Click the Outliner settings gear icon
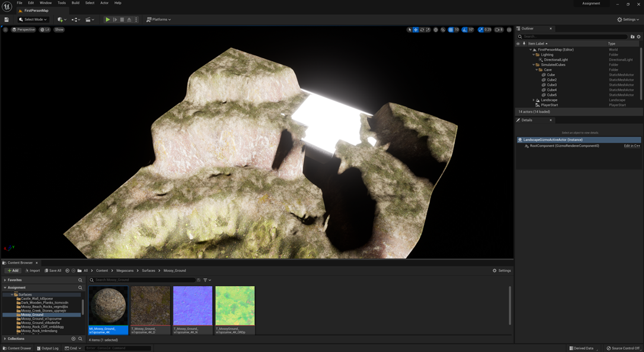The height and width of the screenshot is (352, 644). [x=639, y=37]
